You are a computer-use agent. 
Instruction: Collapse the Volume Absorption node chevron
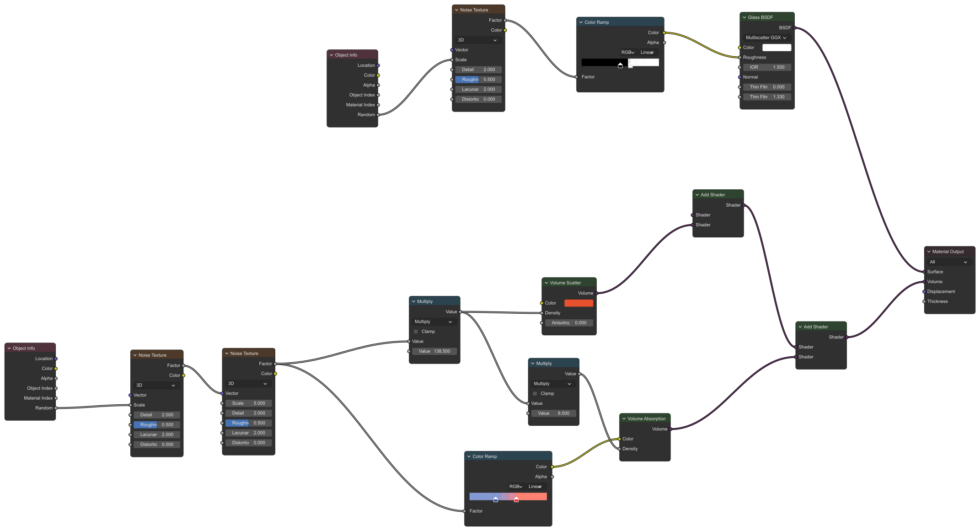click(x=624, y=419)
